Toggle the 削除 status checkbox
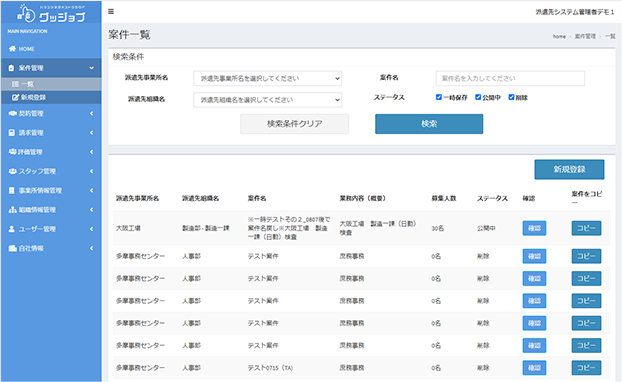This screenshot has height=382, width=622. coord(511,97)
